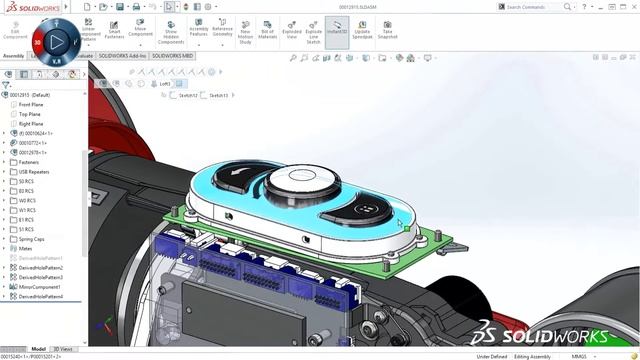Click Move Component tool
Viewport: 640px width, 360px height.
[x=140, y=28]
